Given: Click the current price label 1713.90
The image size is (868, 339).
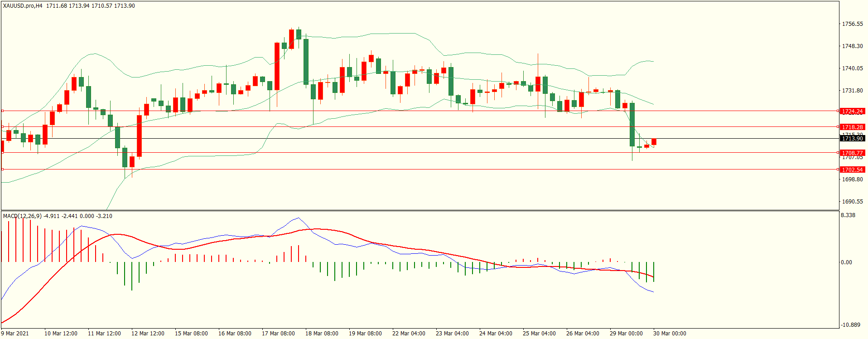Looking at the screenshot, I should pos(852,138).
